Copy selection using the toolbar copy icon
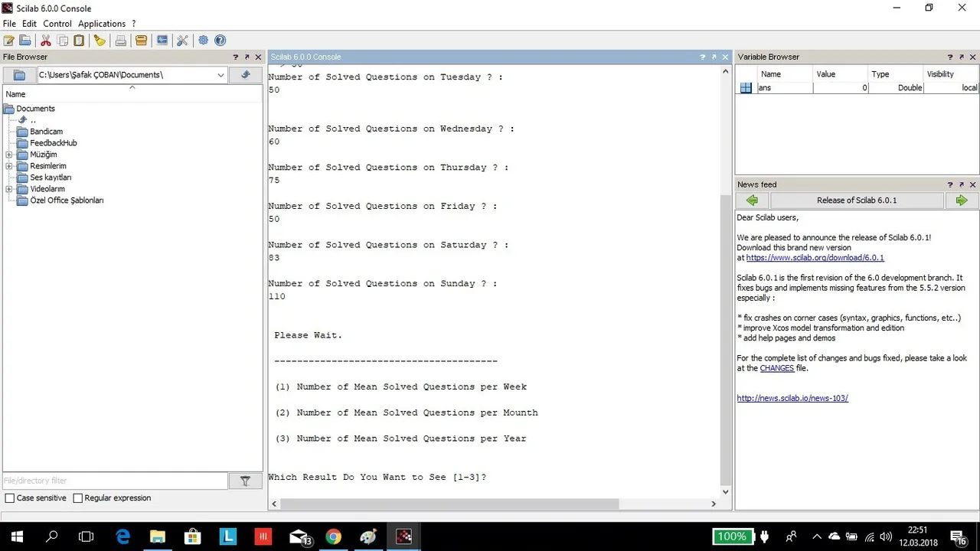Viewport: 980px width, 551px height. 63,41
